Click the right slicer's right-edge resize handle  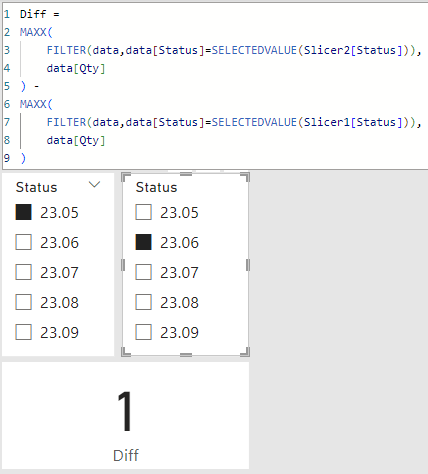(248, 265)
